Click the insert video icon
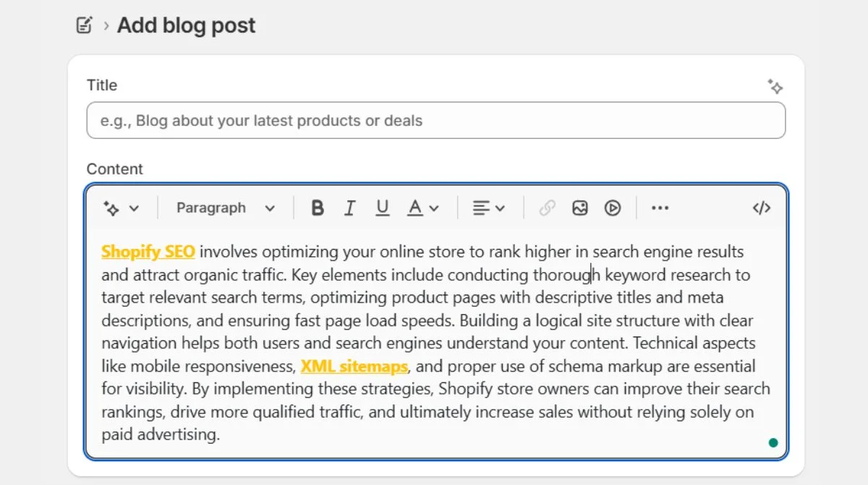The width and height of the screenshot is (868, 485). [x=612, y=208]
